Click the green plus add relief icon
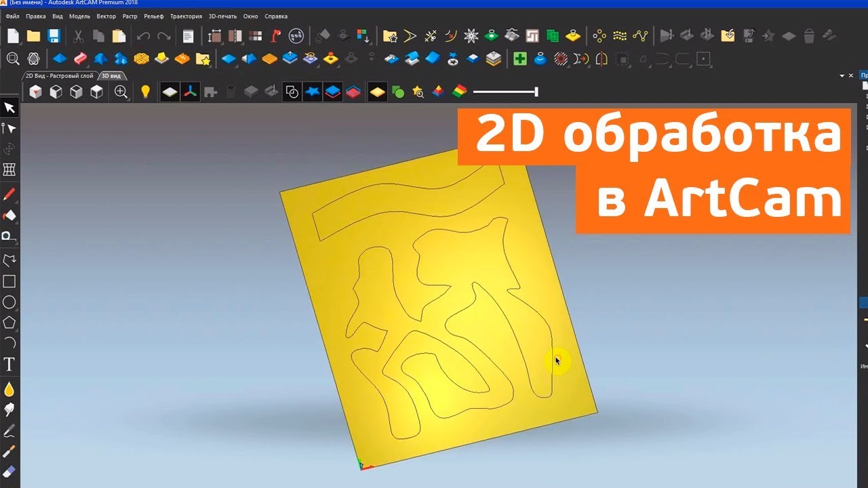 point(520,59)
